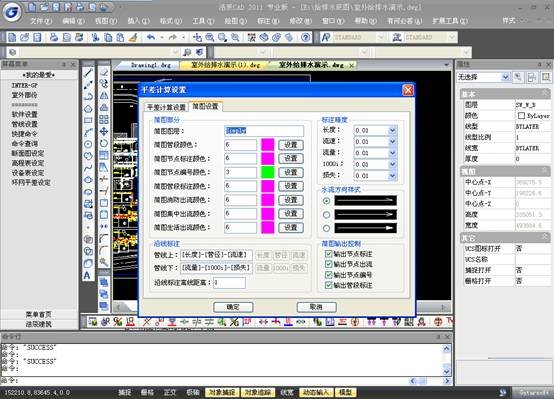The height and width of the screenshot is (399, 554).
Task: Select second water flow arrow style
Action: (x=326, y=215)
